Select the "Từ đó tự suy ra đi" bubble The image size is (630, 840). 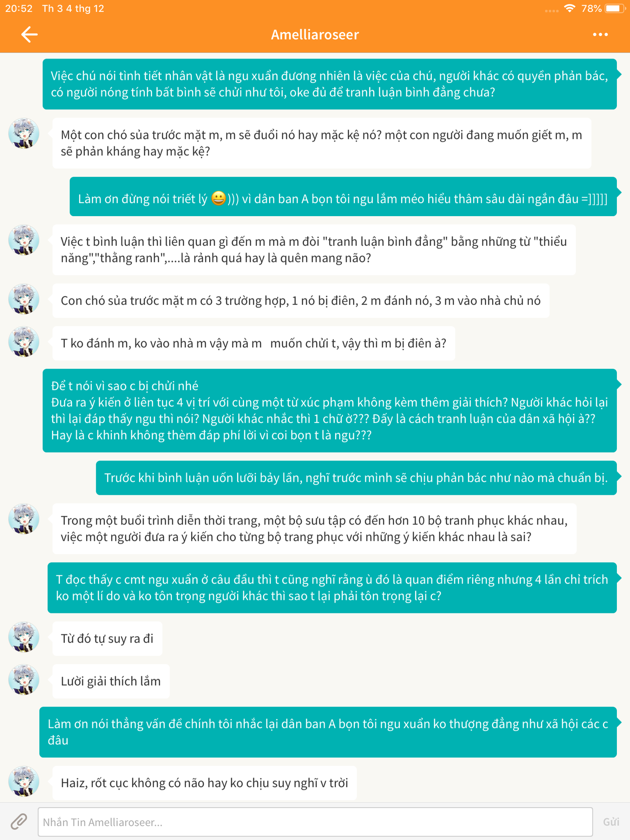coord(107,639)
